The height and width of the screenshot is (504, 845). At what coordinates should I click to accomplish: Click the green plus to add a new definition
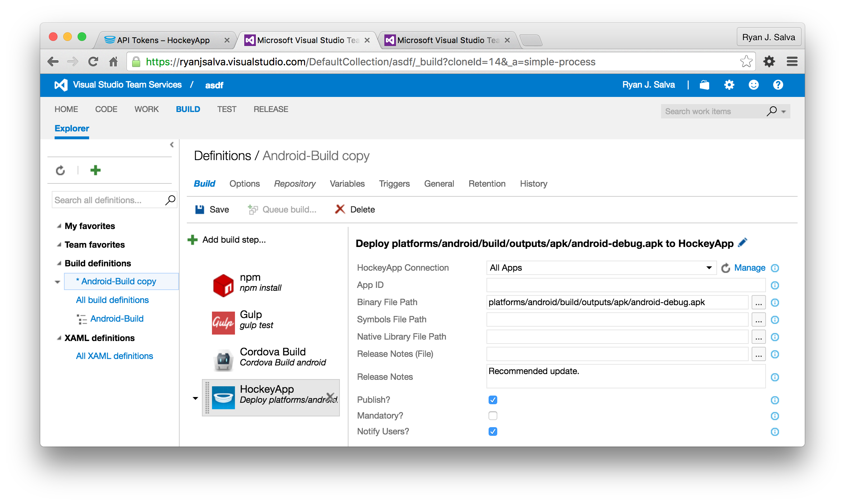95,170
